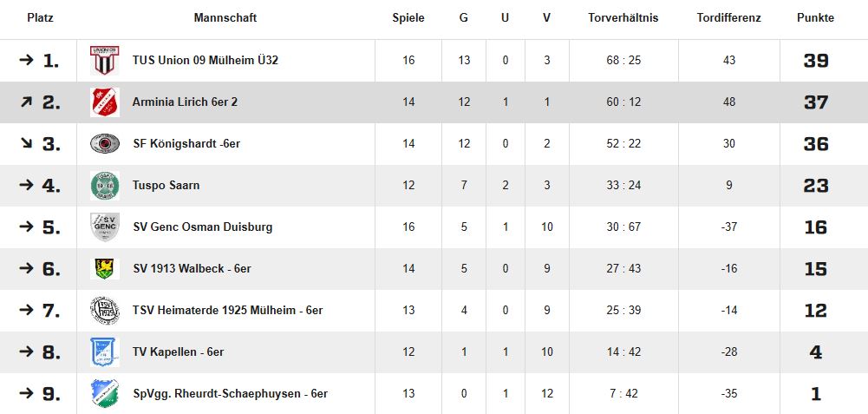The image size is (868, 414).
Task: Select the SV Genc Osman Duisburg name
Action: tap(202, 227)
